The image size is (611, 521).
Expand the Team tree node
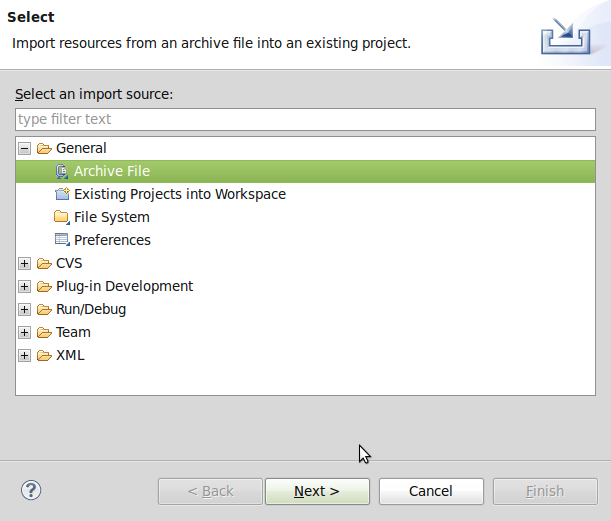pos(25,332)
